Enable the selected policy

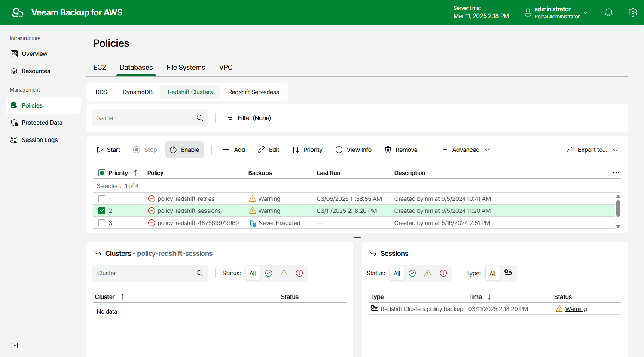[185, 150]
